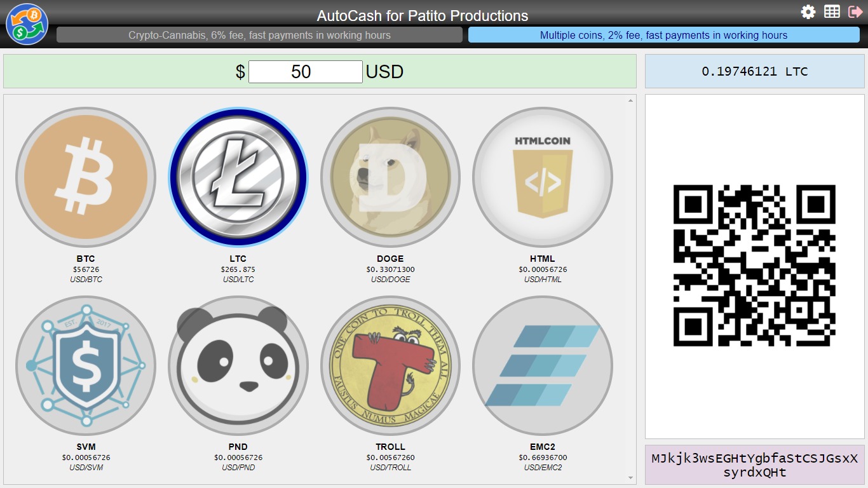Click the pink logout icon
Screen dimensions: 868x488
[855, 12]
